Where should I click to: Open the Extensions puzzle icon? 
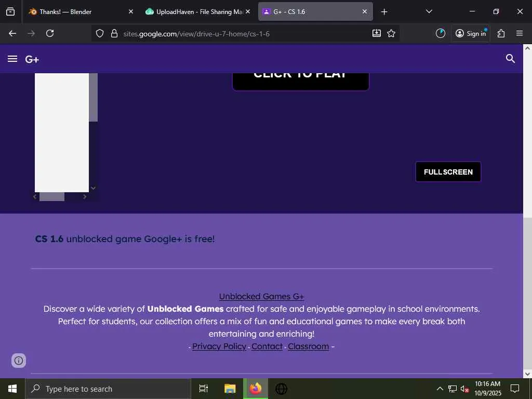[501, 33]
